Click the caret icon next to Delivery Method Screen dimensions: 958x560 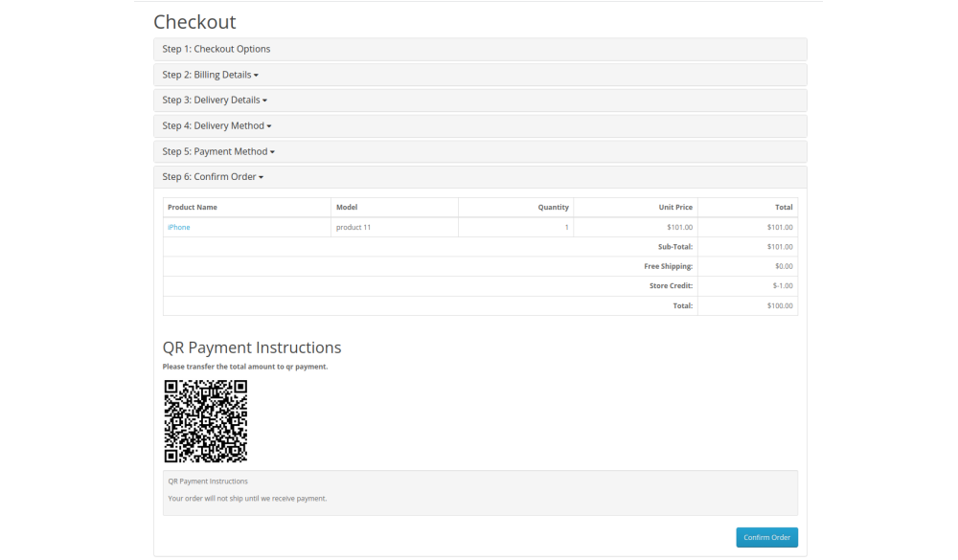tap(269, 126)
